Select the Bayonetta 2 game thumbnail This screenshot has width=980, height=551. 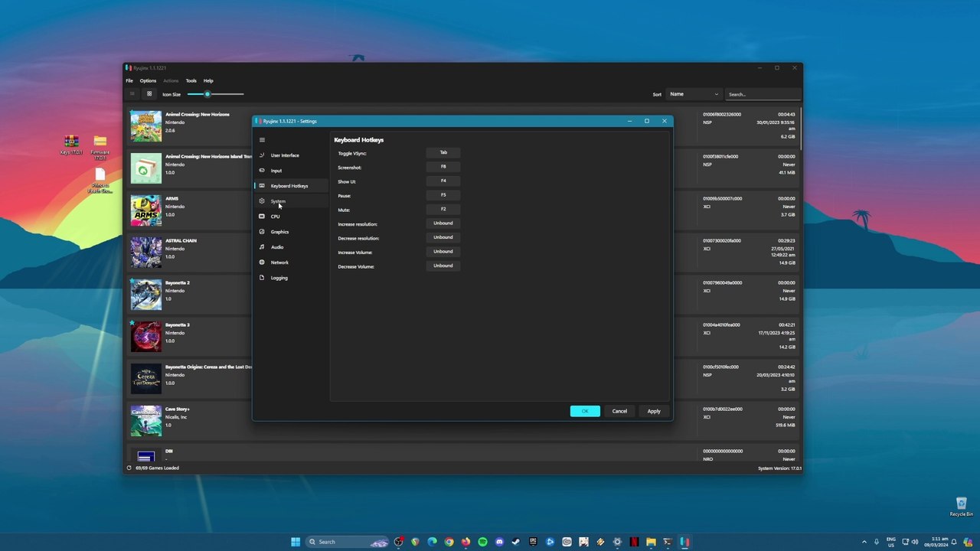tap(145, 295)
